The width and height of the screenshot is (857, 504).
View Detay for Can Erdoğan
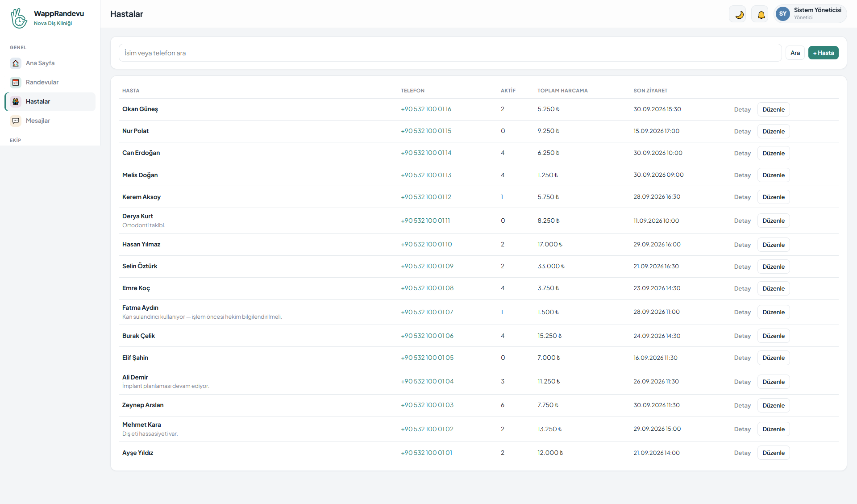(x=742, y=153)
